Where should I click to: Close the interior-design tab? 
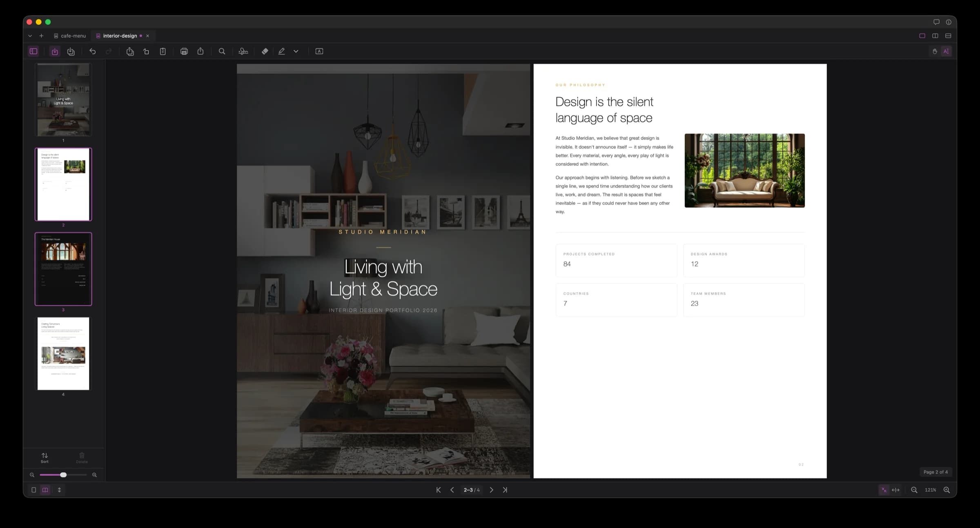[147, 36]
